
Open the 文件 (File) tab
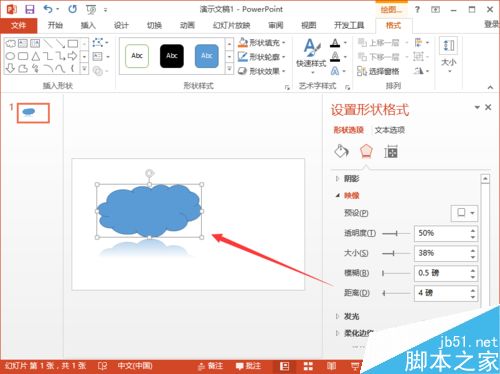click(x=19, y=25)
